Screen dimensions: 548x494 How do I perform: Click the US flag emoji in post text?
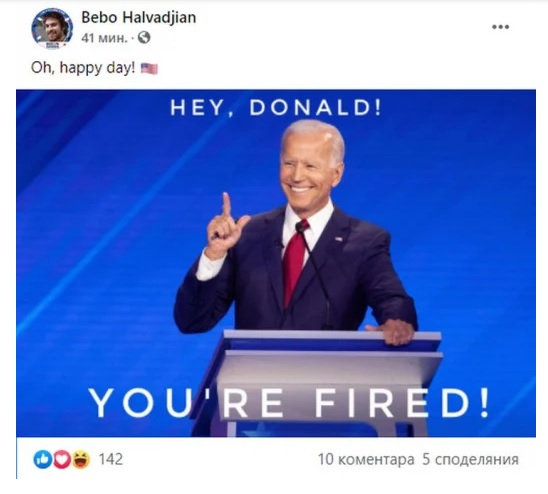click(x=149, y=69)
